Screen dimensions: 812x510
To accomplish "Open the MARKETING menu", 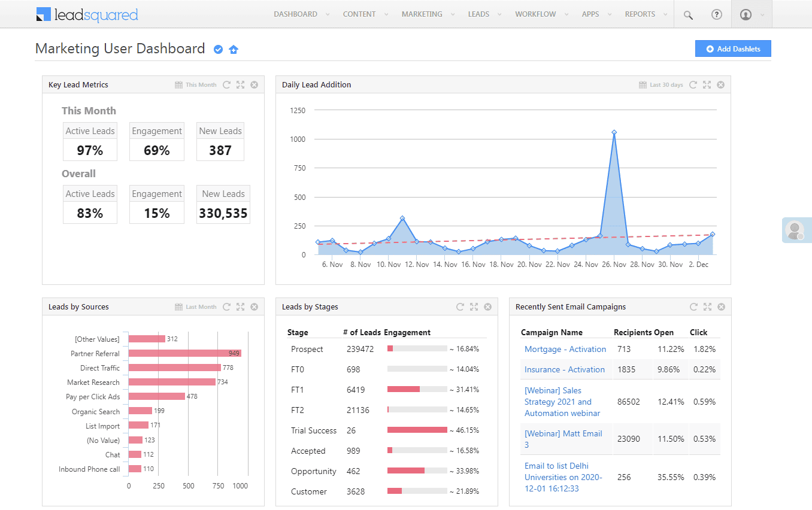I will coord(422,14).
